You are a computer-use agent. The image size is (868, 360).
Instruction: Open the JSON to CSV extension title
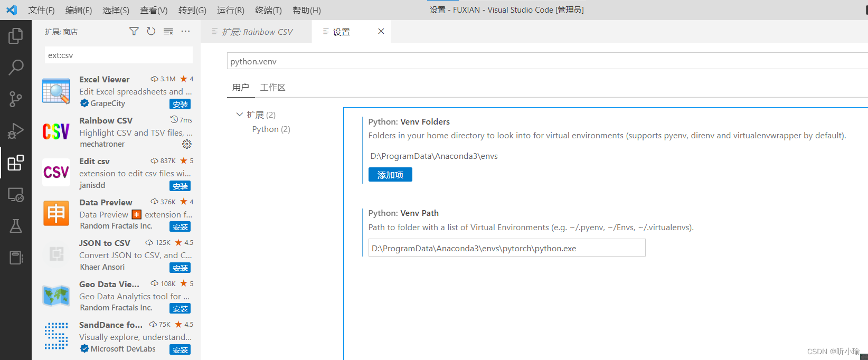tap(105, 243)
